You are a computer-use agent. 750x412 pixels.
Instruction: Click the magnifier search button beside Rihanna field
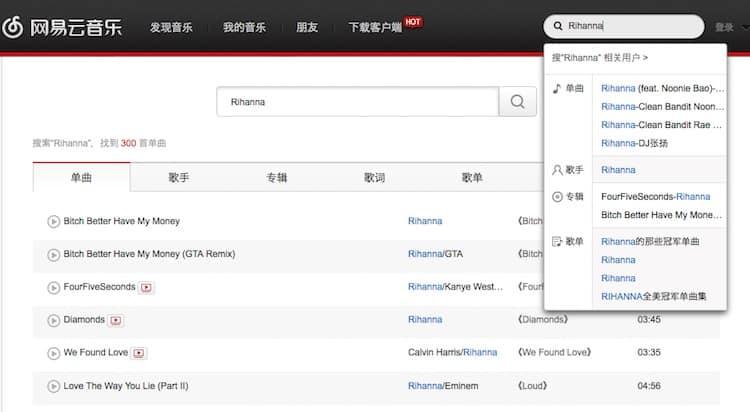pos(517,102)
